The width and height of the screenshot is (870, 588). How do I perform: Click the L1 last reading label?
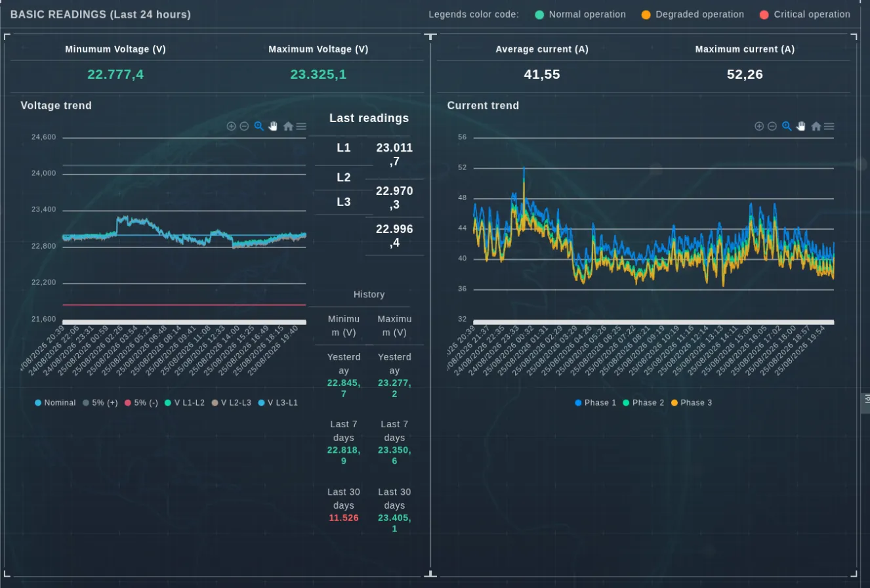coord(344,148)
